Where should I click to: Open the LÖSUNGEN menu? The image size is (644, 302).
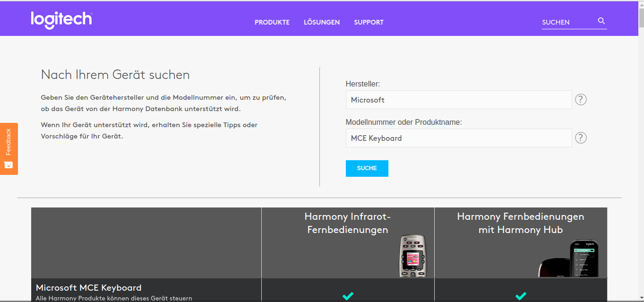click(322, 22)
